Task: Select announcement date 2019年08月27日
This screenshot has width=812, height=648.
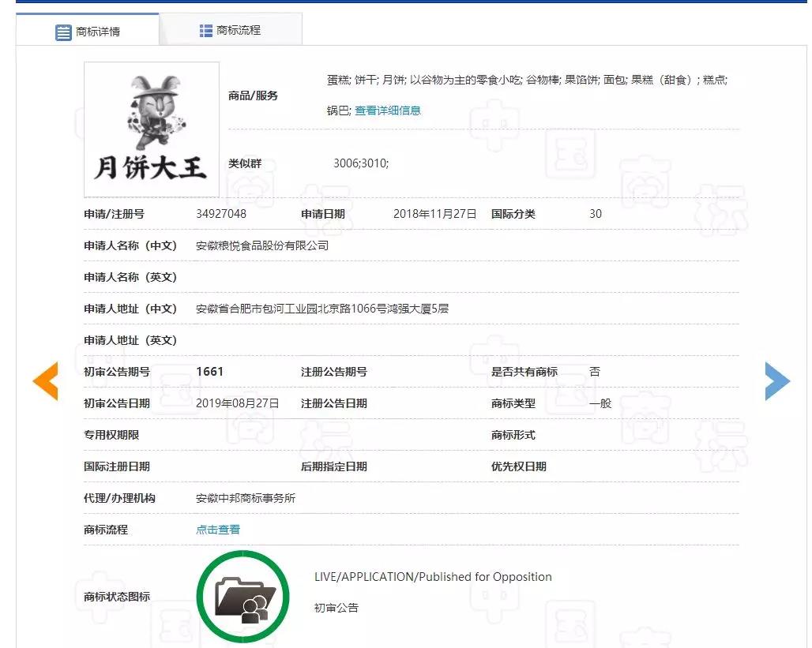Action: click(237, 403)
